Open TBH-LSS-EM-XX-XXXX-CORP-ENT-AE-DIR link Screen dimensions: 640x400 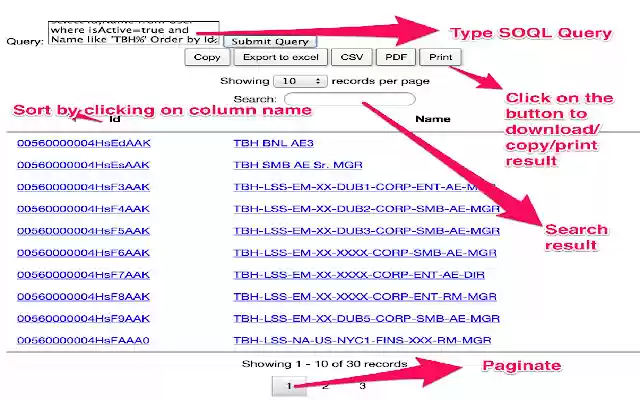359,275
